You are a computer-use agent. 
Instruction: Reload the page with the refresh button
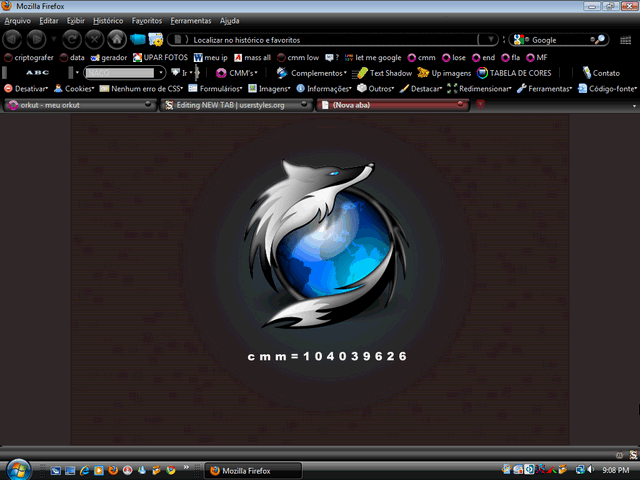tap(71, 40)
